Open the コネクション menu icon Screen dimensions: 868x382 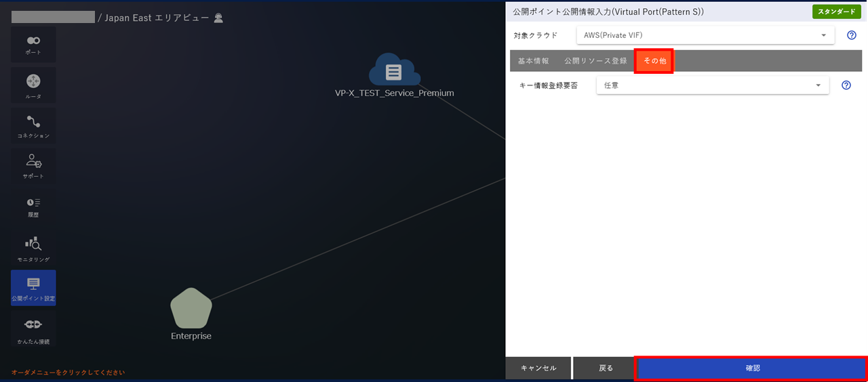point(33,126)
